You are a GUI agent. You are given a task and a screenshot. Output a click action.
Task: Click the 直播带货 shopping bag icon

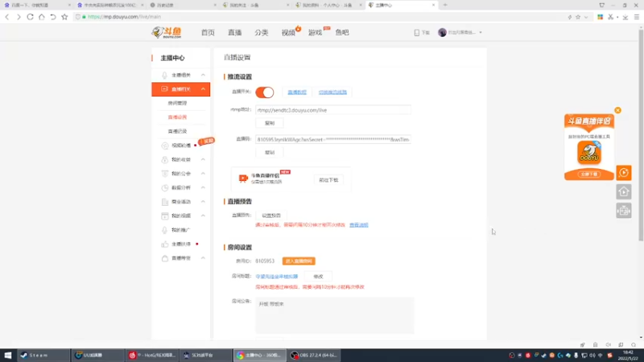click(165, 258)
